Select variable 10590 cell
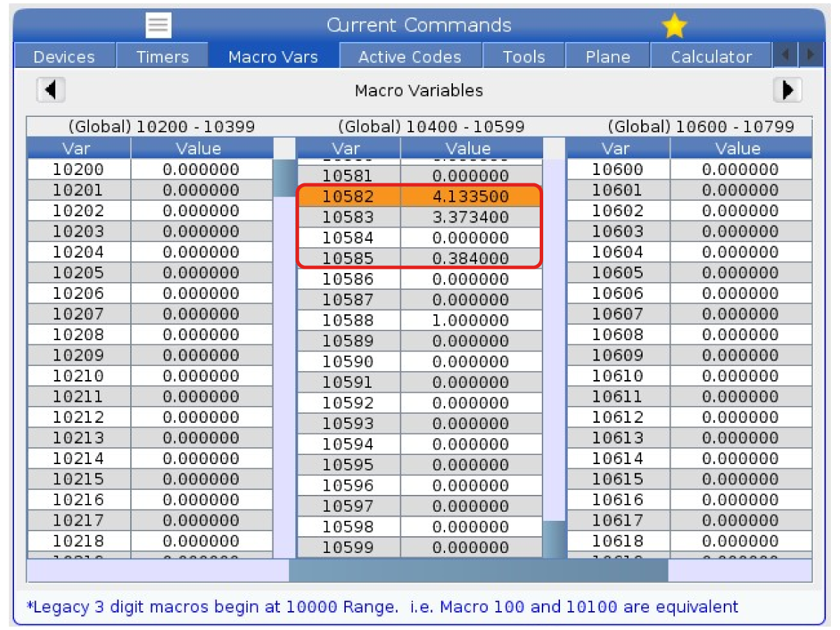The image size is (840, 630). point(349,362)
